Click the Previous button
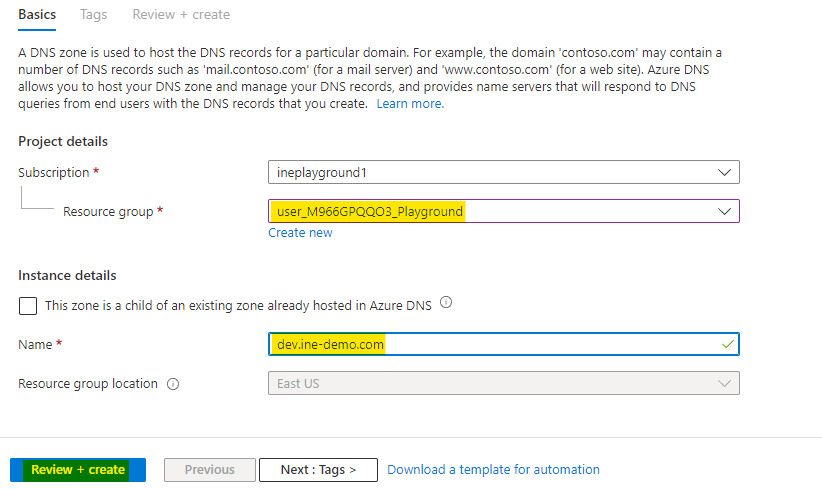This screenshot has width=822, height=489. click(x=209, y=470)
